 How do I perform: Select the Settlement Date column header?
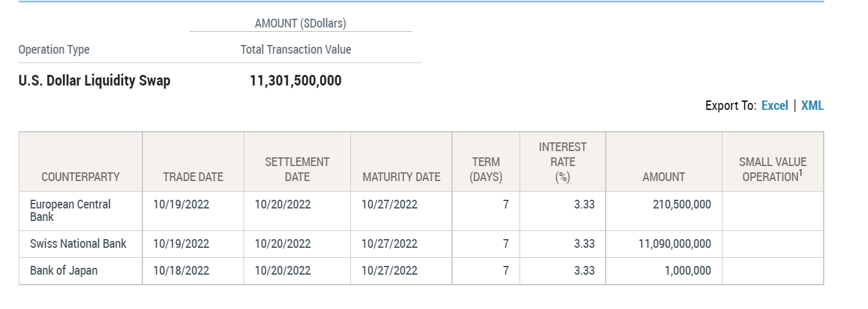297,169
